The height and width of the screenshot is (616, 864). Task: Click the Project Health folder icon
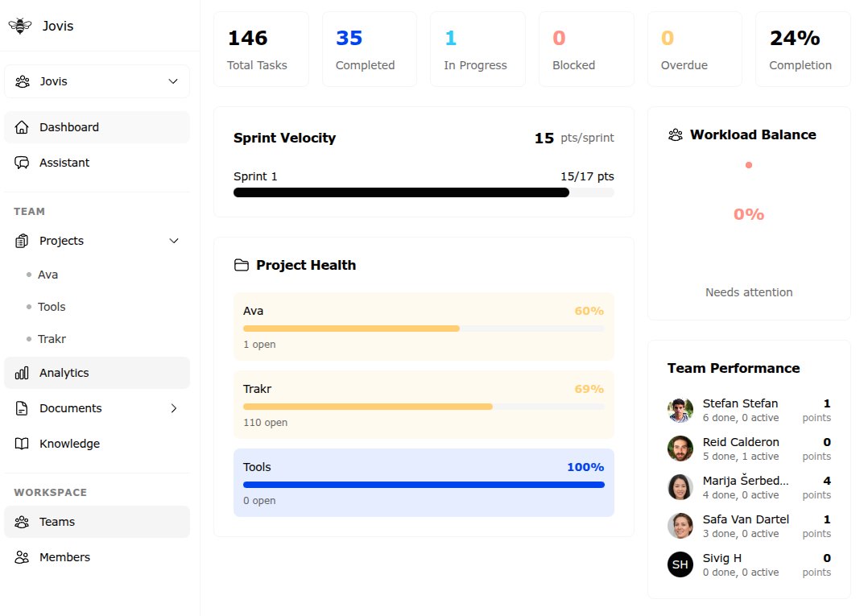click(x=241, y=265)
